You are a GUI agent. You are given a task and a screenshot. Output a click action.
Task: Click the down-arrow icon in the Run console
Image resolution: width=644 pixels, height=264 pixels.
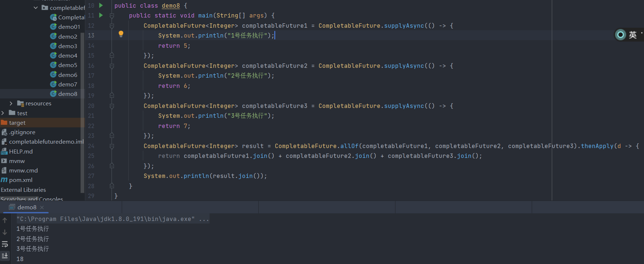(5, 232)
